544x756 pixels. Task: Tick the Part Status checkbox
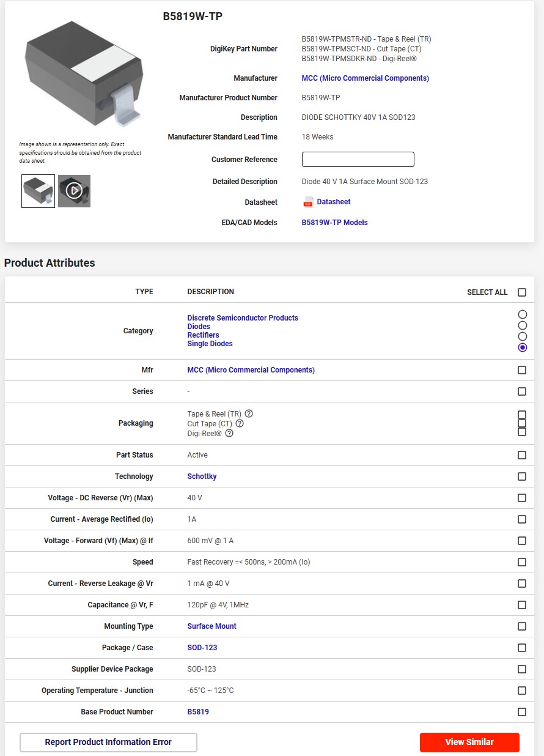[x=522, y=455]
